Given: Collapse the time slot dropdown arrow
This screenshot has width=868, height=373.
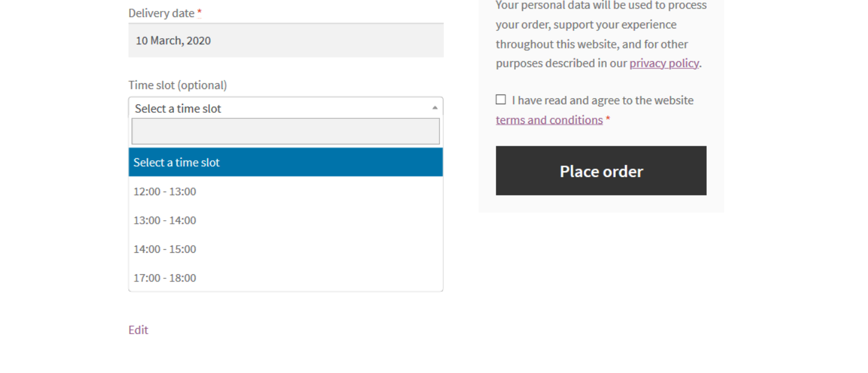Looking at the screenshot, I should point(435,108).
